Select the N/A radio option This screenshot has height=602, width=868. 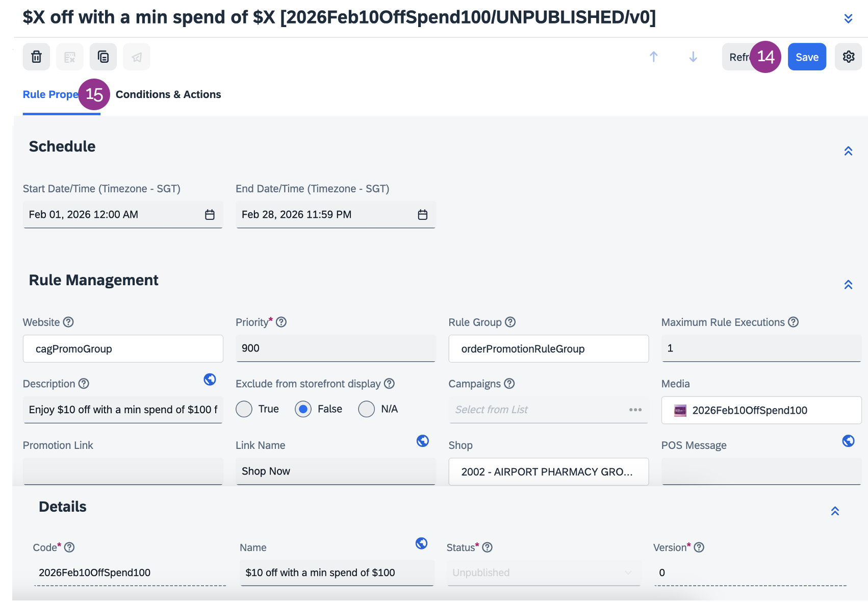tap(366, 409)
